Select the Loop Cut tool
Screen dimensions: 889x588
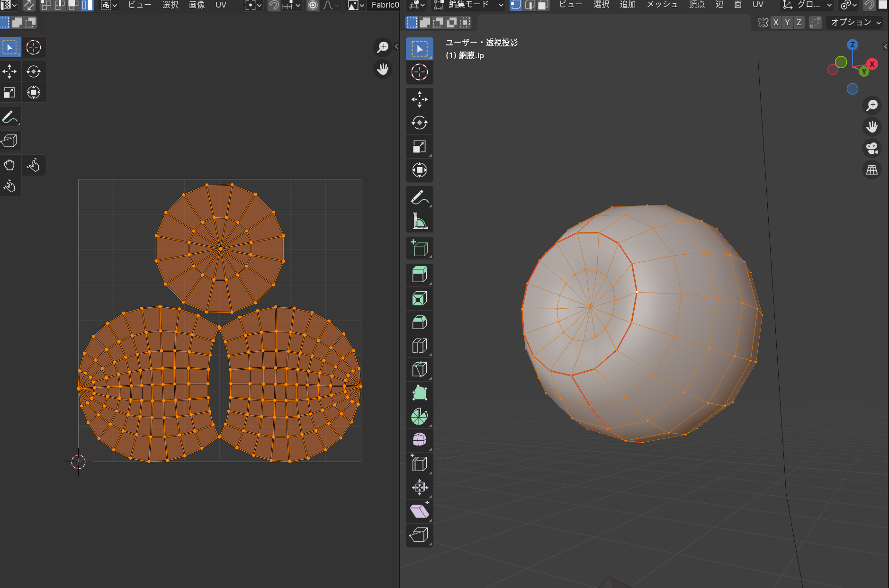click(x=419, y=346)
